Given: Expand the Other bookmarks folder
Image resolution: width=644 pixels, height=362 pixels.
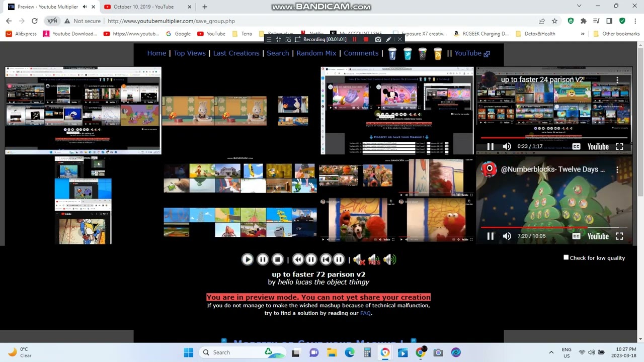Looking at the screenshot, I should tap(616, 34).
